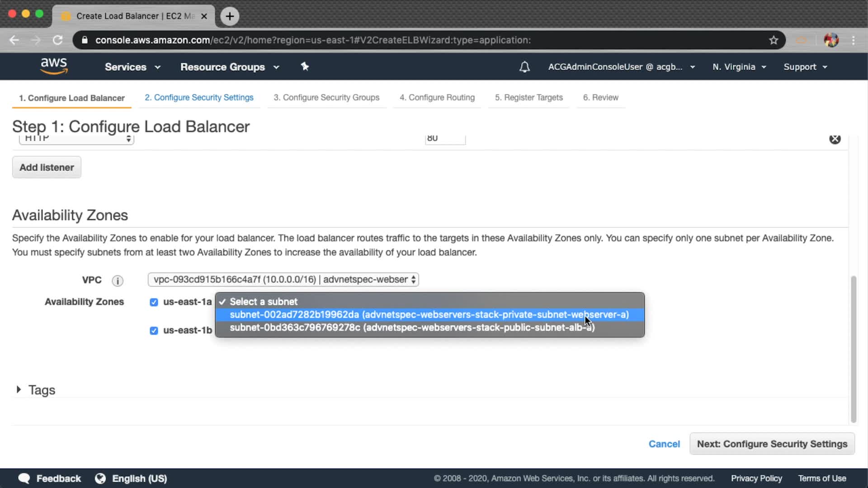
Task: Uncheck the us-east-1b availability zone
Action: tap(154, 331)
